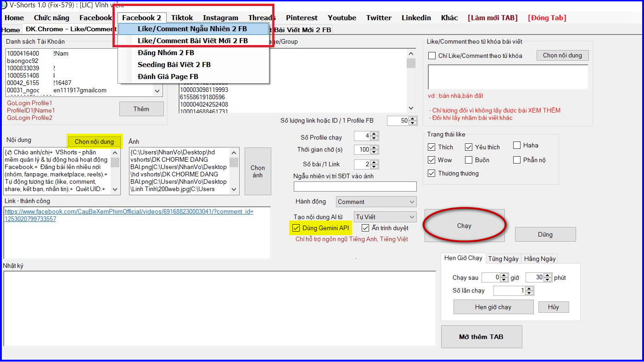Click the Pinterest menu
Screen dimensions: 644x362
302,18
